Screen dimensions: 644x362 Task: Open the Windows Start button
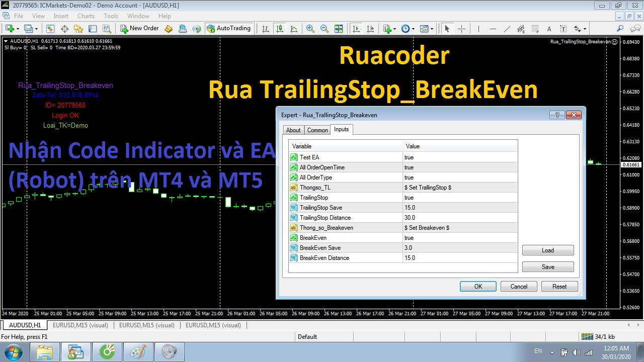pyautogui.click(x=12, y=351)
